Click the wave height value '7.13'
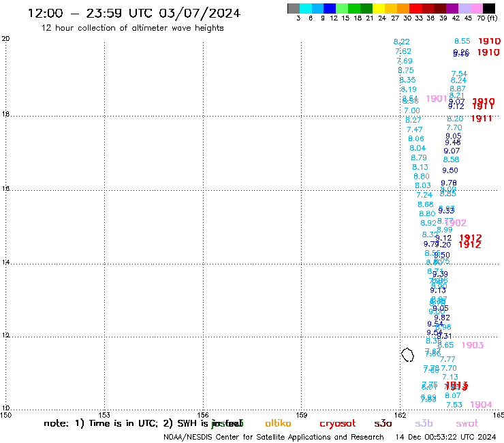 coord(450,377)
